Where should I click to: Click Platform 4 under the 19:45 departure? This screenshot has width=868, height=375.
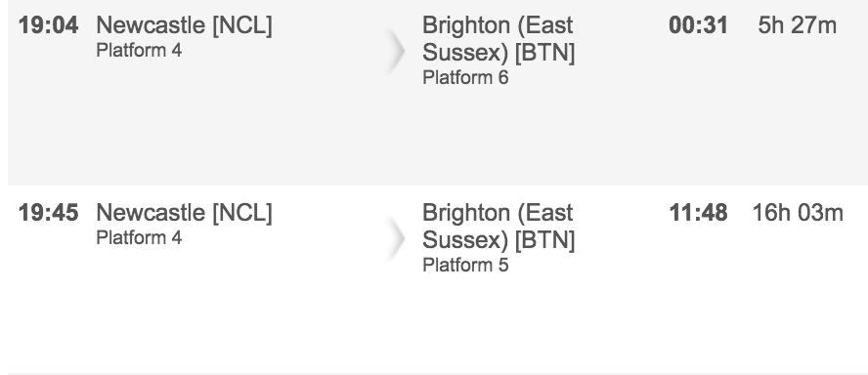click(x=139, y=238)
